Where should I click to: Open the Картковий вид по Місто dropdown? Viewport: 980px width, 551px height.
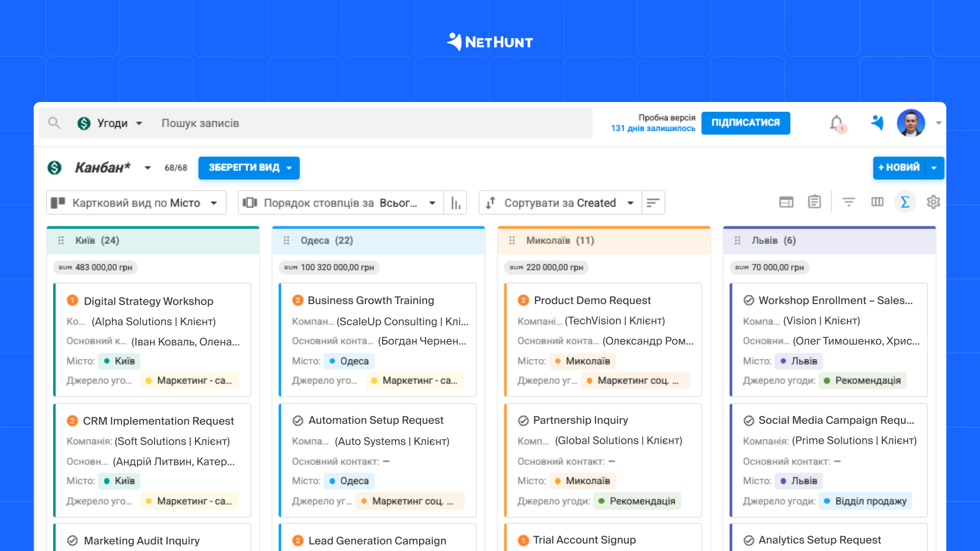coord(136,203)
